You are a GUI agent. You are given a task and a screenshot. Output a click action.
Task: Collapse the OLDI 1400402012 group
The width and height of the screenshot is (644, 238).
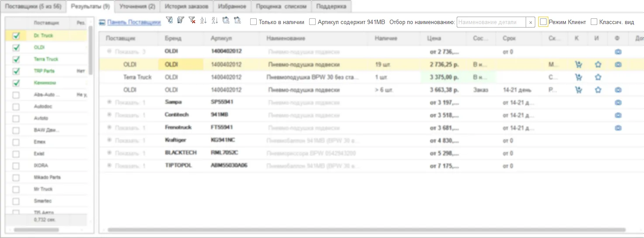coord(109,52)
